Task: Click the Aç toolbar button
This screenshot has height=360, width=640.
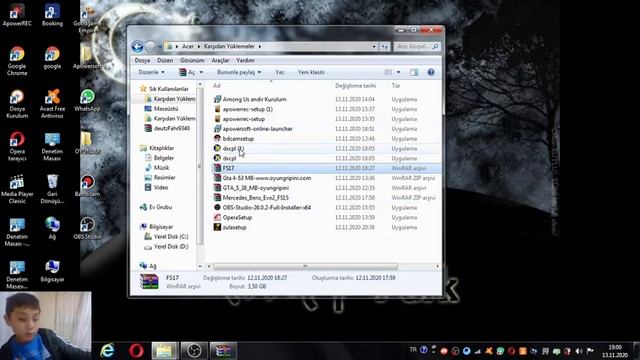Action: (187, 72)
